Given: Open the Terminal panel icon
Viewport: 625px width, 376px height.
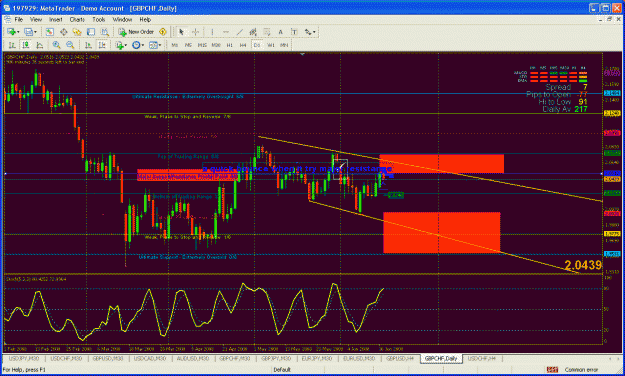Looking at the screenshot, I should [x=91, y=32].
